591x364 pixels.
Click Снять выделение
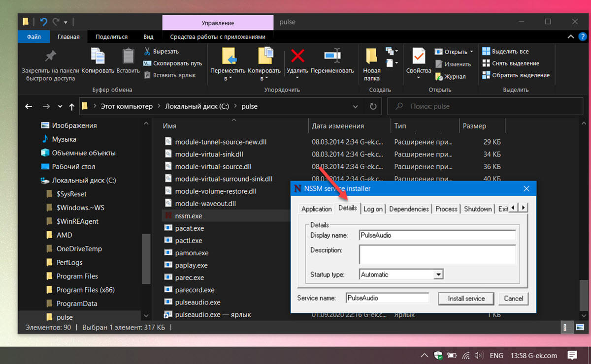click(x=511, y=63)
